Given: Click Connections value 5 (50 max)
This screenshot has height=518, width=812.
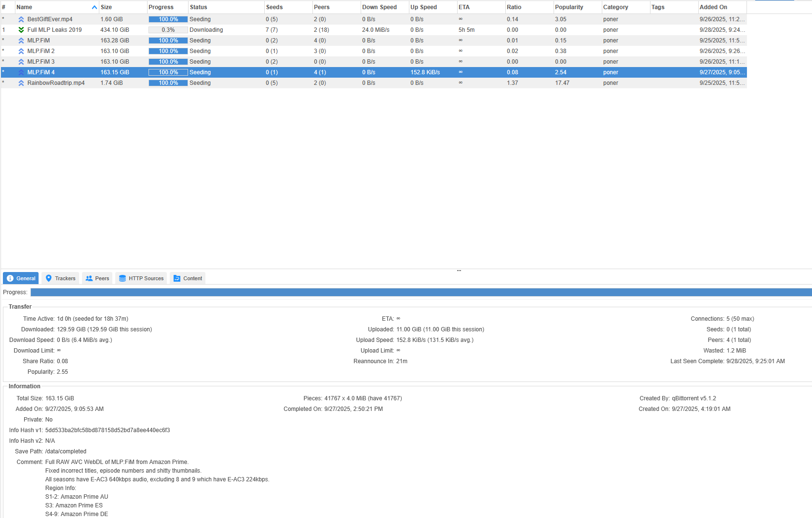Looking at the screenshot, I should click(x=740, y=319).
